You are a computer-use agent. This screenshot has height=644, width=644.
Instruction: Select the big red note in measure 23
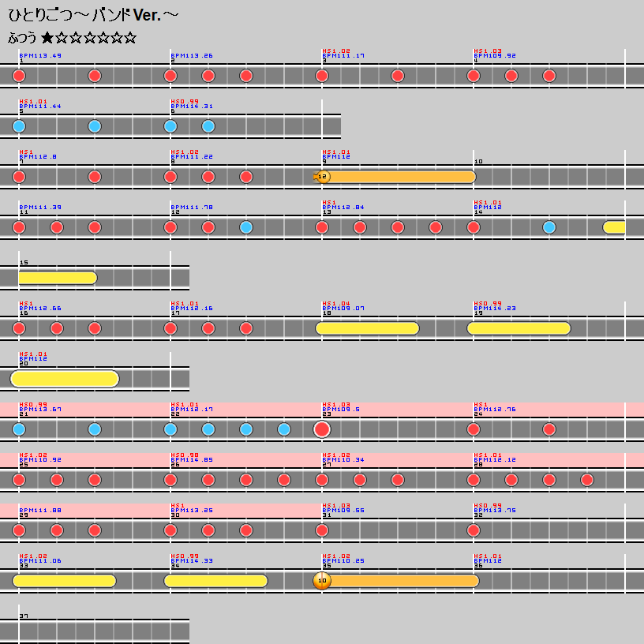click(322, 429)
